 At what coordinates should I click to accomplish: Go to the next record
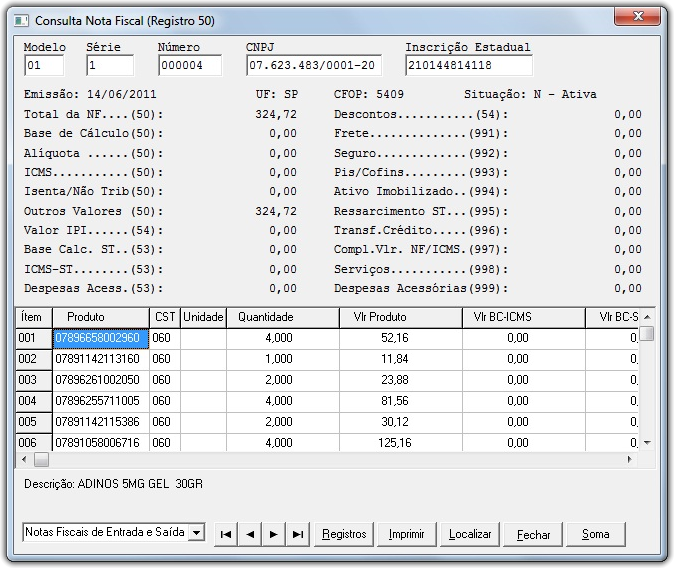coord(273,534)
